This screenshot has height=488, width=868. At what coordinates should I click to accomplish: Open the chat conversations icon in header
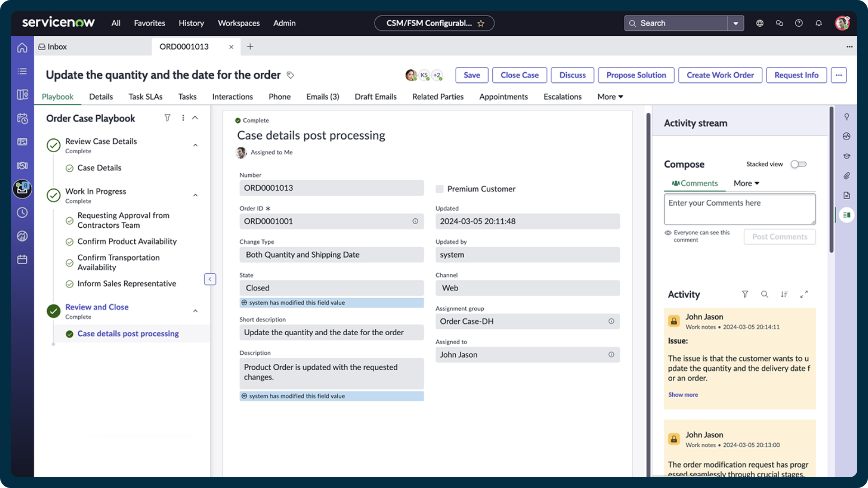coord(779,23)
